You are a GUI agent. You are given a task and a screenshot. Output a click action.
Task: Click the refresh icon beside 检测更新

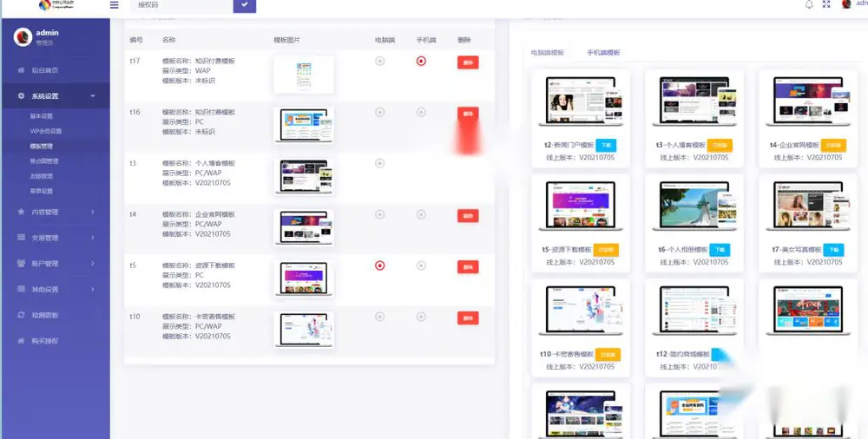pyautogui.click(x=21, y=314)
